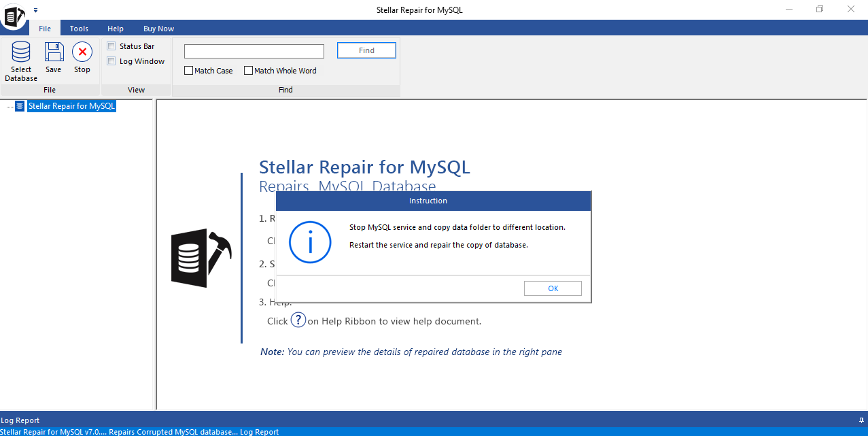Open the quick access toolbar dropdown arrow

(35, 10)
